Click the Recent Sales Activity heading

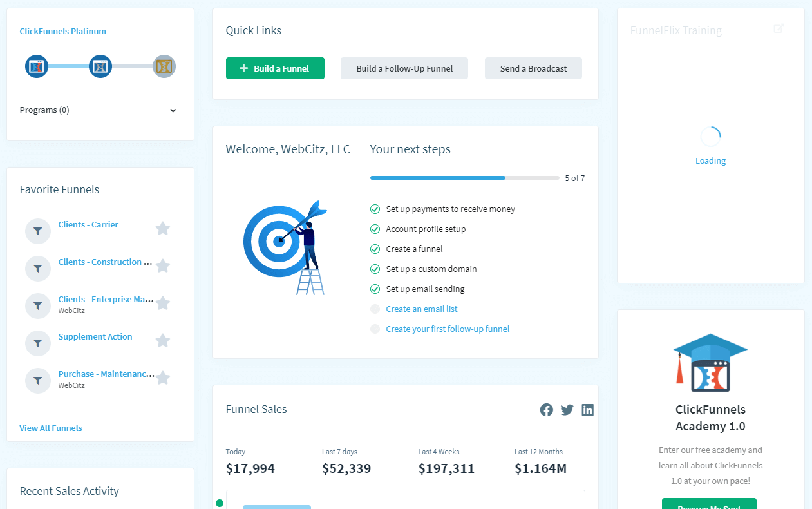click(x=70, y=491)
